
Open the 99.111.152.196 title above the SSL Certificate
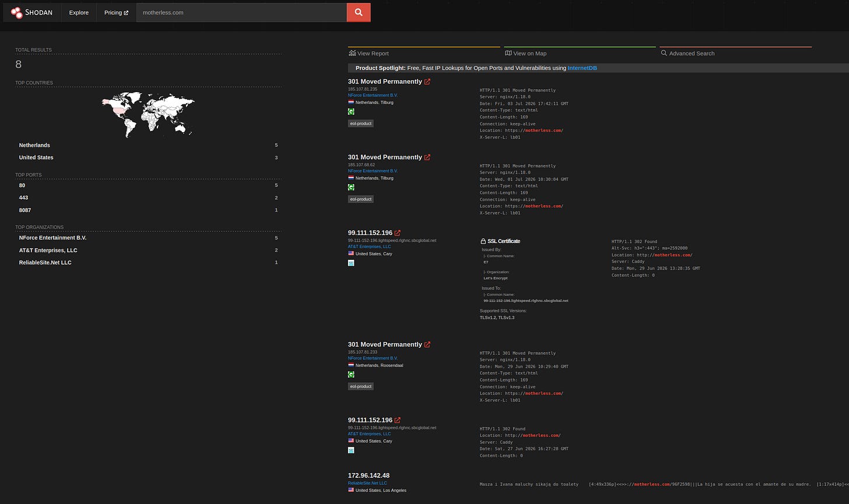[370, 233]
